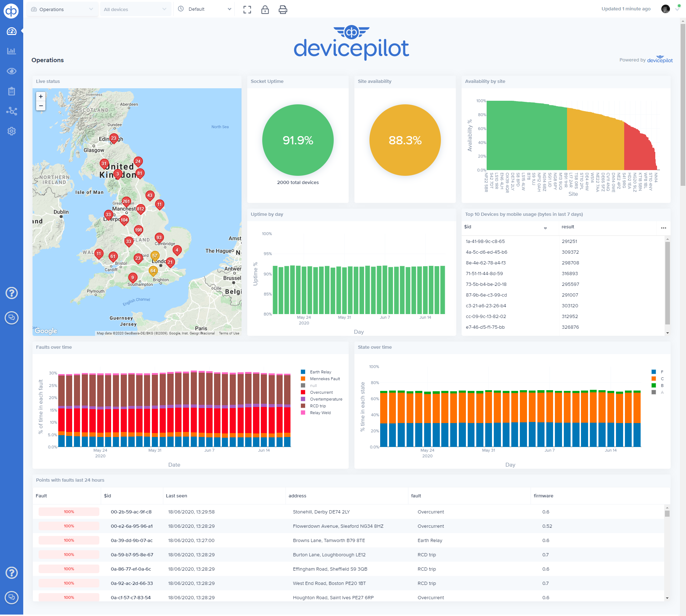Click the lower help question mark icon
The image size is (686, 616).
click(x=11, y=573)
